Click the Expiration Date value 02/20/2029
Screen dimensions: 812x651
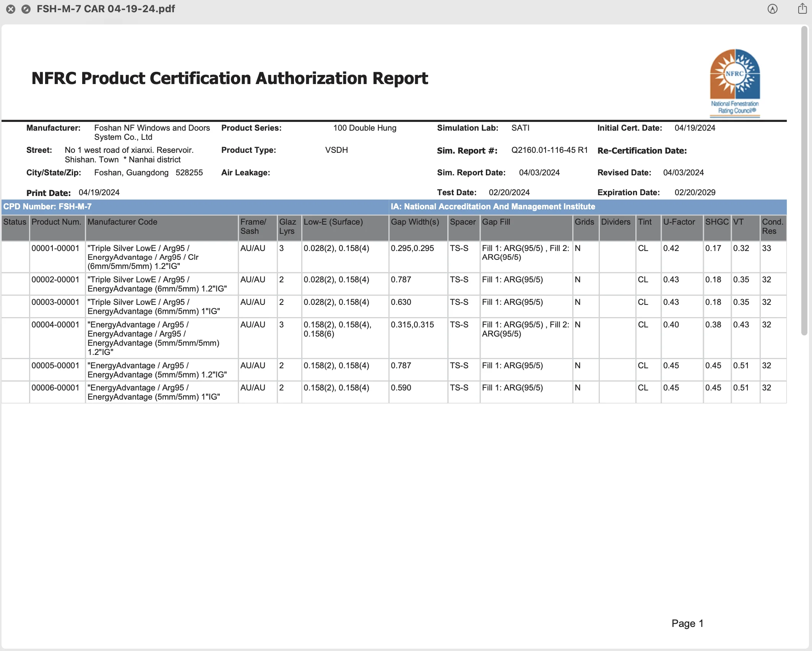pos(695,193)
